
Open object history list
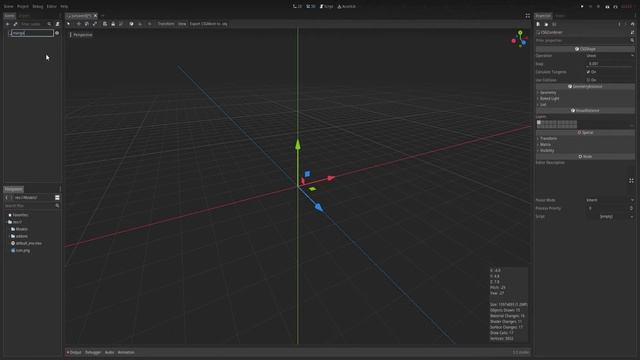(632, 24)
